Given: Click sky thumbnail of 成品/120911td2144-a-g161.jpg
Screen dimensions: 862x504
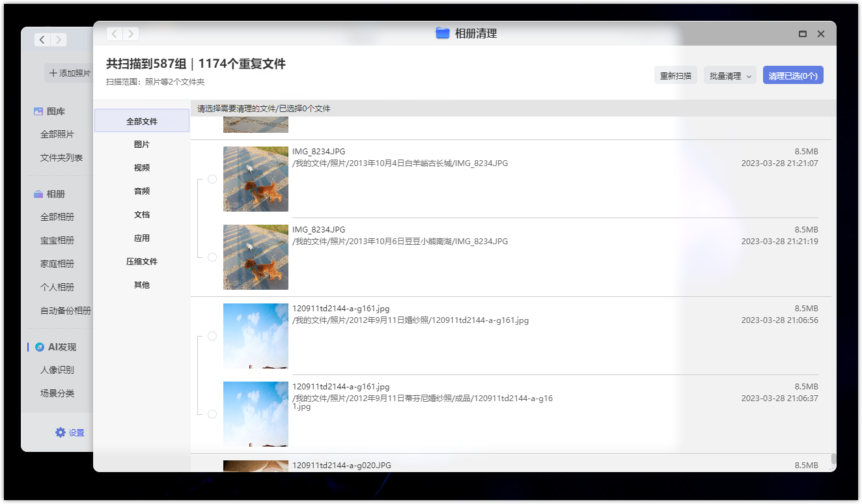Looking at the screenshot, I should (256, 414).
